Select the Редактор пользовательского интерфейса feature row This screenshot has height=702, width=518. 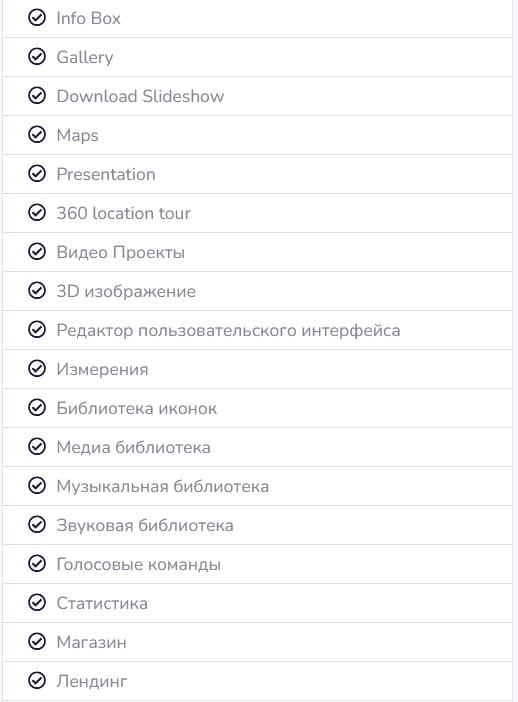point(257,330)
